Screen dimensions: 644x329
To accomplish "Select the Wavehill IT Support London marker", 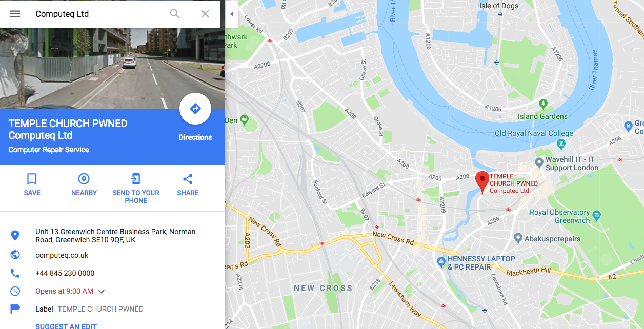I will [x=539, y=162].
